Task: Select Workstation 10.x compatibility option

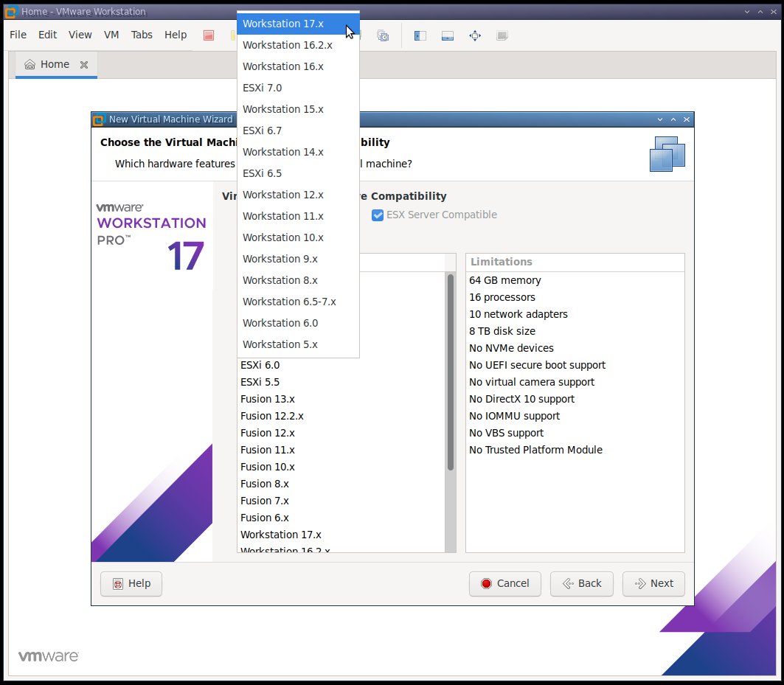Action: pyautogui.click(x=298, y=237)
